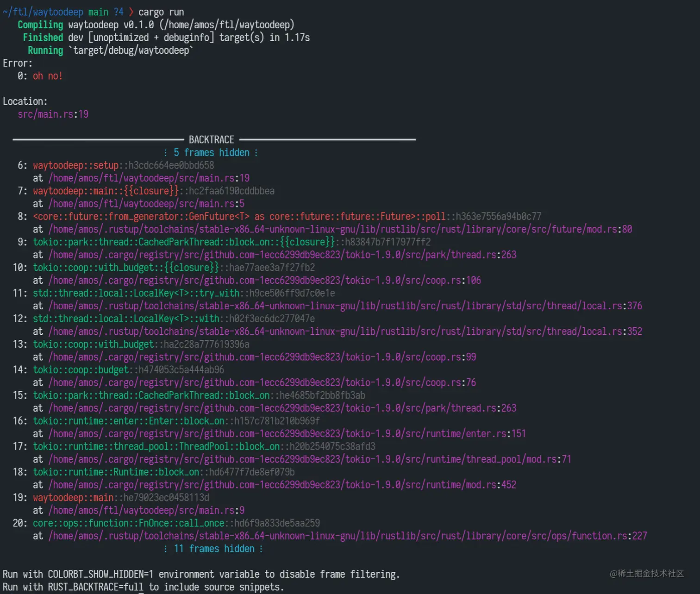Image resolution: width=700 pixels, height=594 pixels.
Task: Select the text [unoptimized + debuginfo]
Action: pyautogui.click(x=151, y=38)
